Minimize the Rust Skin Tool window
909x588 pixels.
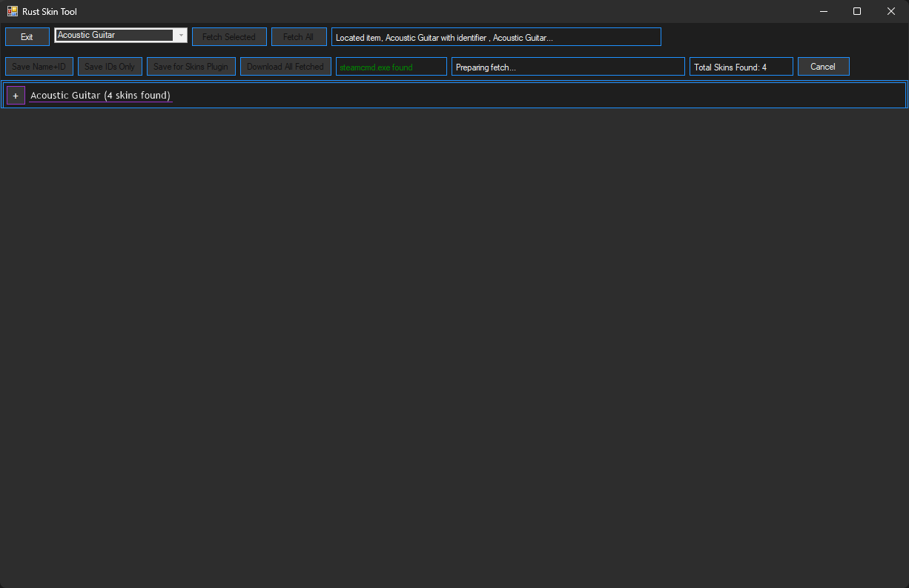pyautogui.click(x=824, y=12)
